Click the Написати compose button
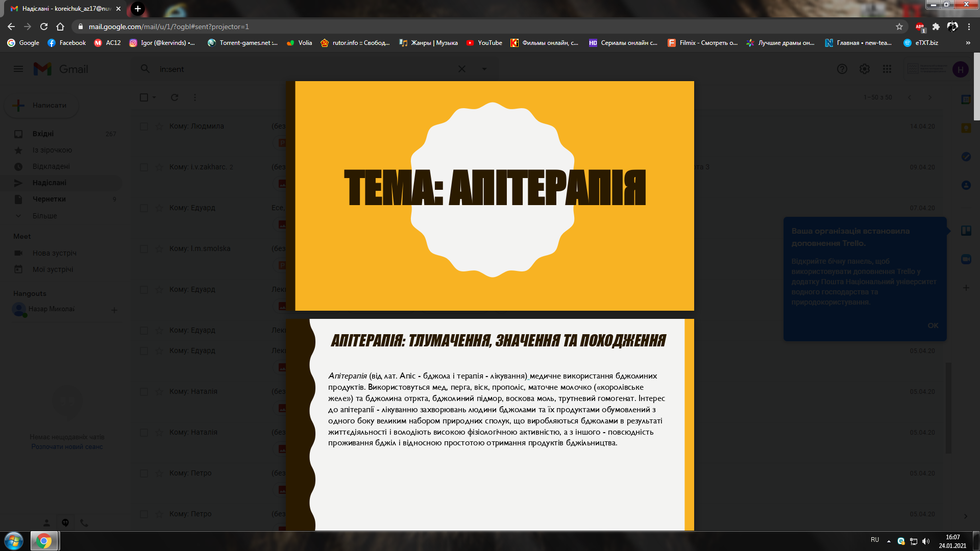980x551 pixels. [41, 105]
